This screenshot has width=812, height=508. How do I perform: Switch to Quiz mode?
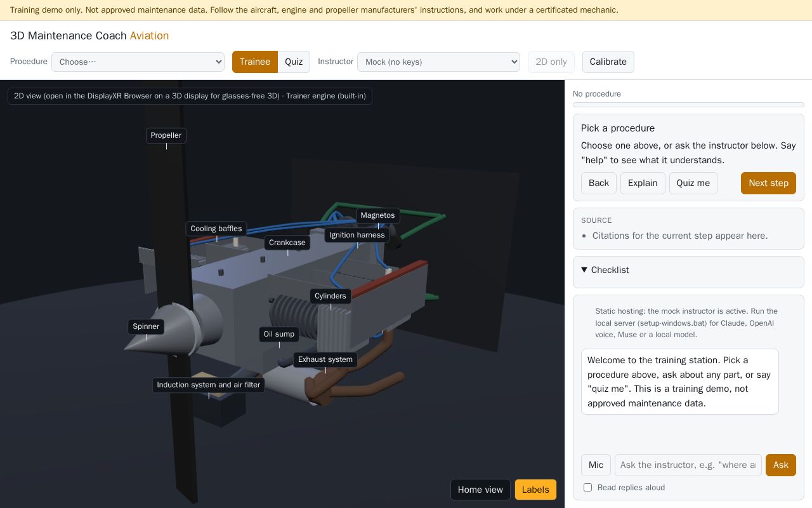(294, 62)
